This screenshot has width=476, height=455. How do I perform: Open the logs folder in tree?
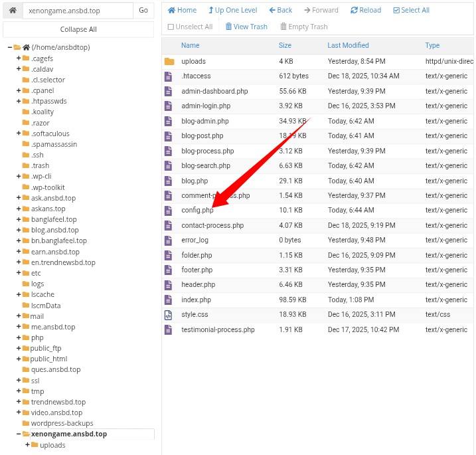point(37,284)
